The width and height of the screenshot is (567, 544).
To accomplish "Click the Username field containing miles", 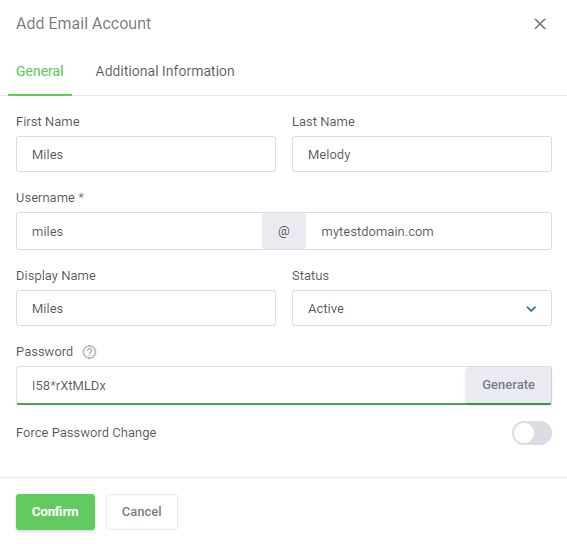I will click(x=139, y=231).
